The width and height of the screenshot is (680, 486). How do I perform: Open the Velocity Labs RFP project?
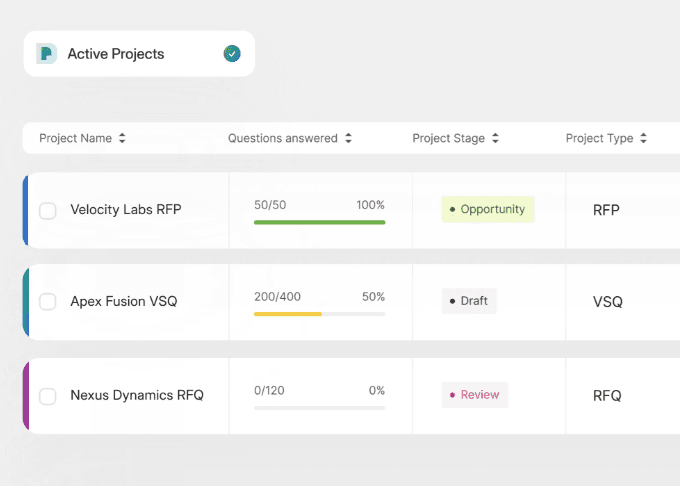tap(126, 210)
